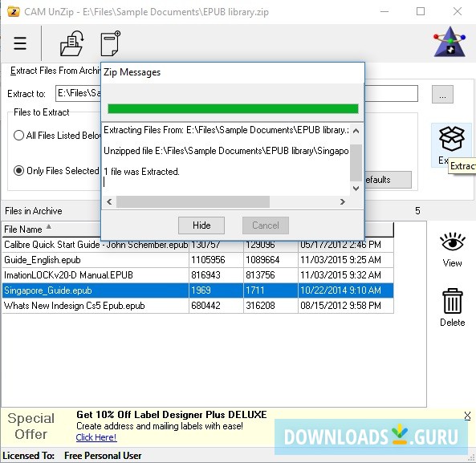This screenshot has width=476, height=463.
Task: Click size cell 1105956
Action: pyautogui.click(x=216, y=260)
